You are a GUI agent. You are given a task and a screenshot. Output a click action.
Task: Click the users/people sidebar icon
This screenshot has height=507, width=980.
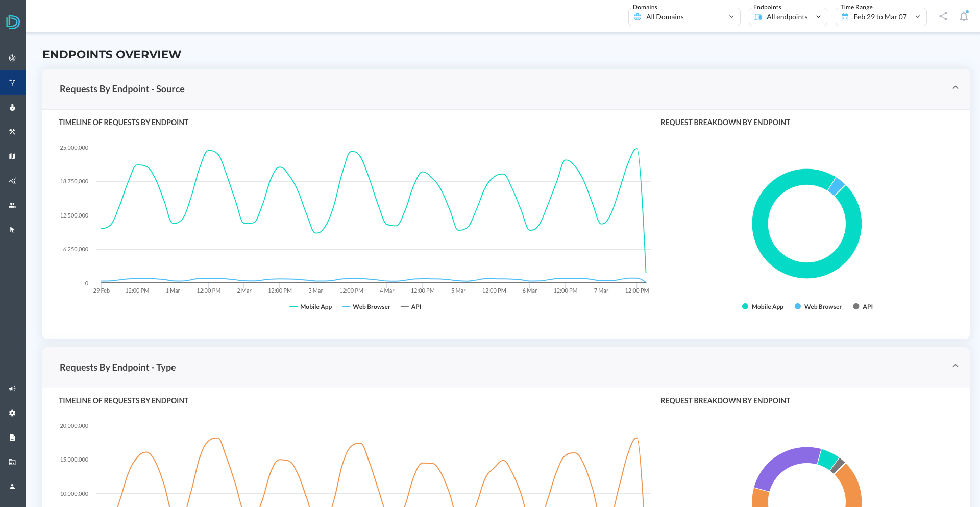[12, 205]
